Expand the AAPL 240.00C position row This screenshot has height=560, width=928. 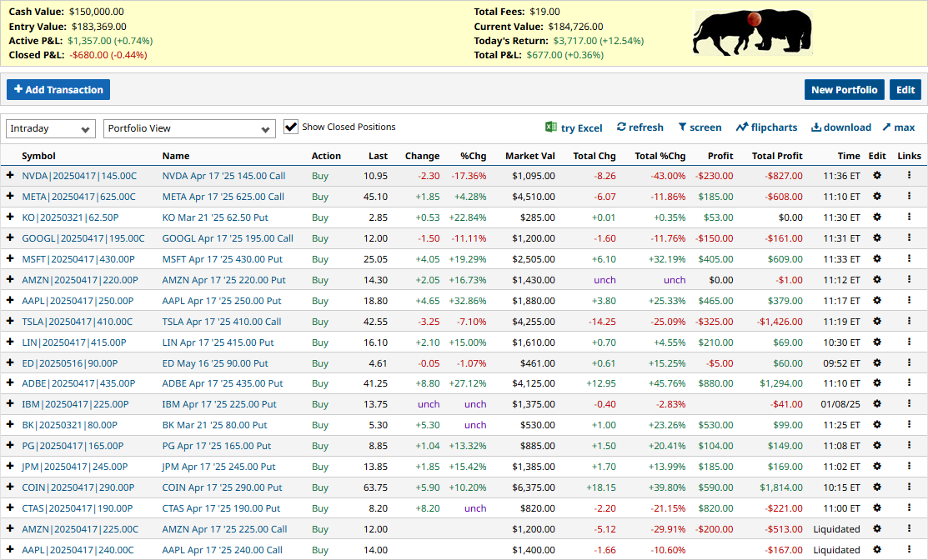click(x=10, y=549)
